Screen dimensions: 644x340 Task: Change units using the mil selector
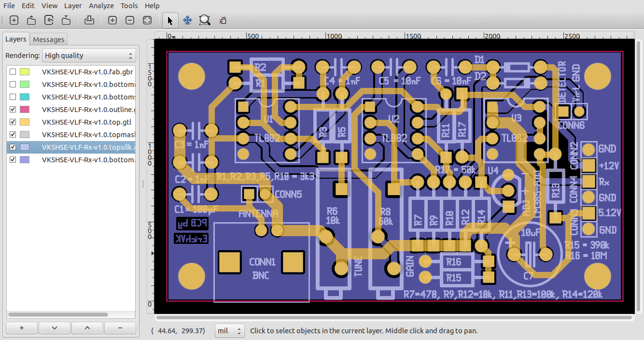pos(229,331)
